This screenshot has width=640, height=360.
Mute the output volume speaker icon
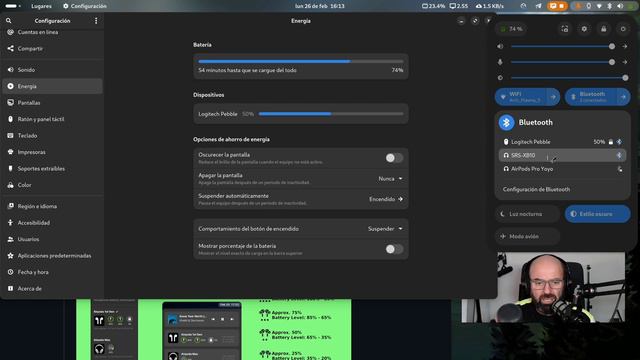[500, 47]
